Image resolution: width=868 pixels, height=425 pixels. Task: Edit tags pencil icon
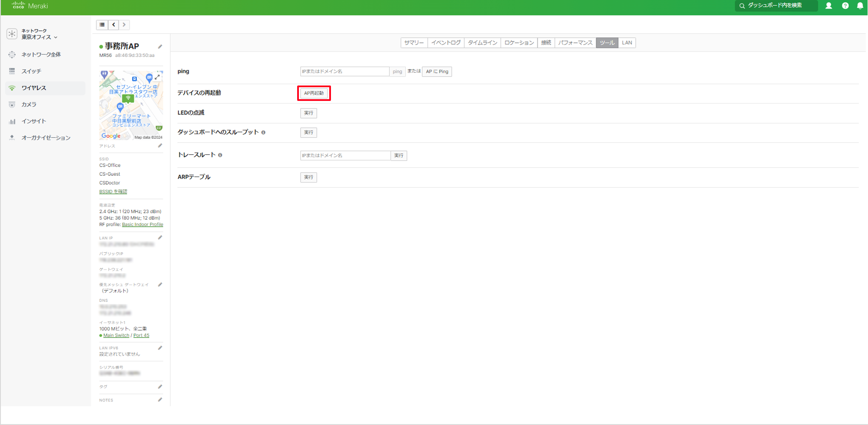[160, 387]
